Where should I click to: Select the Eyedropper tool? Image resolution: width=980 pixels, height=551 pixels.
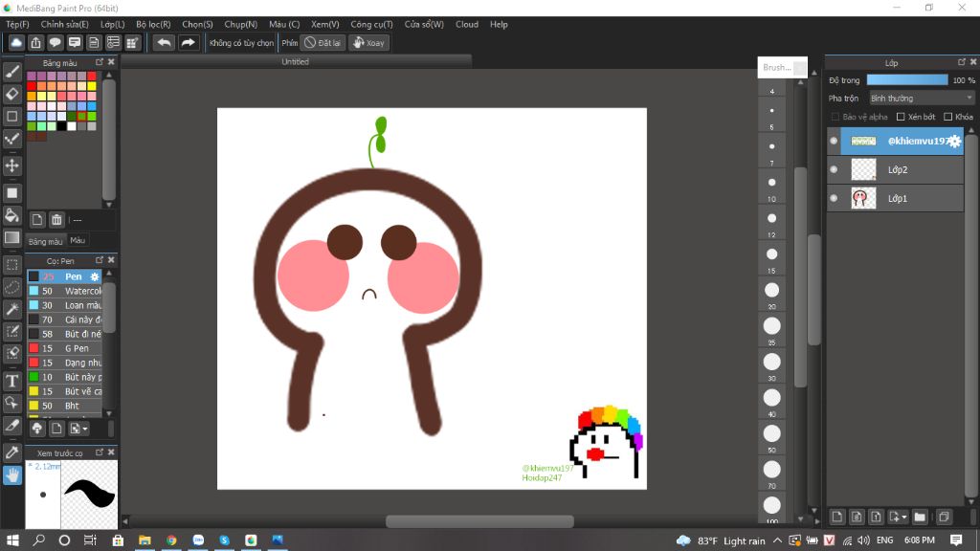pyautogui.click(x=12, y=452)
